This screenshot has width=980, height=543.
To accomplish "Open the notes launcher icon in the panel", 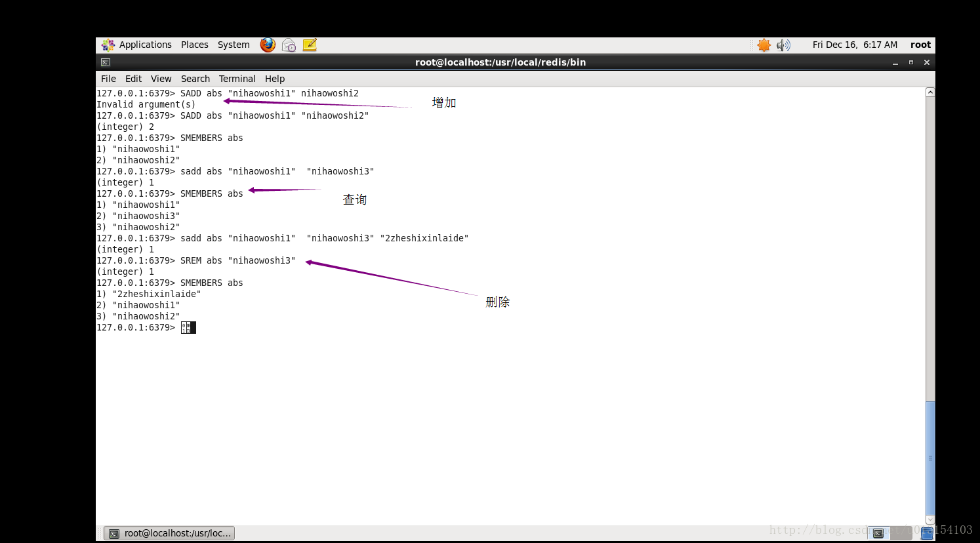I will pos(310,45).
